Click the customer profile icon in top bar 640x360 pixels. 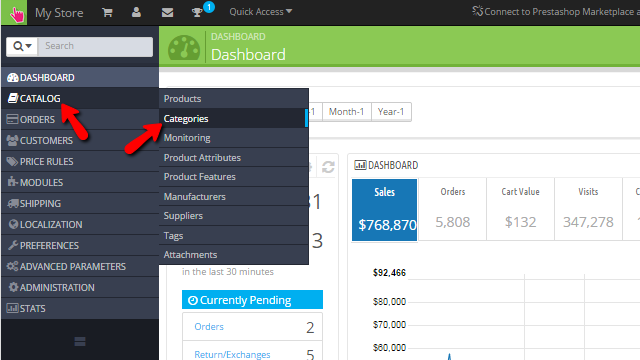tap(136, 12)
